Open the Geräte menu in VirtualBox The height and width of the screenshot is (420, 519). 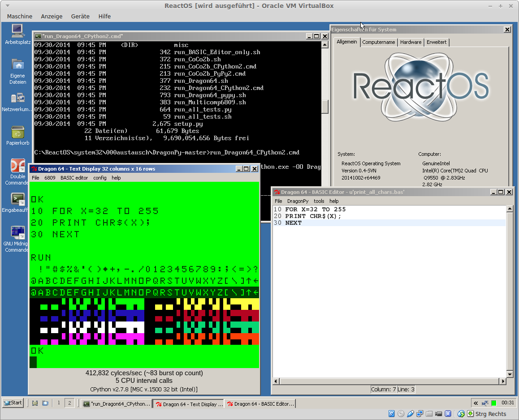pos(80,16)
